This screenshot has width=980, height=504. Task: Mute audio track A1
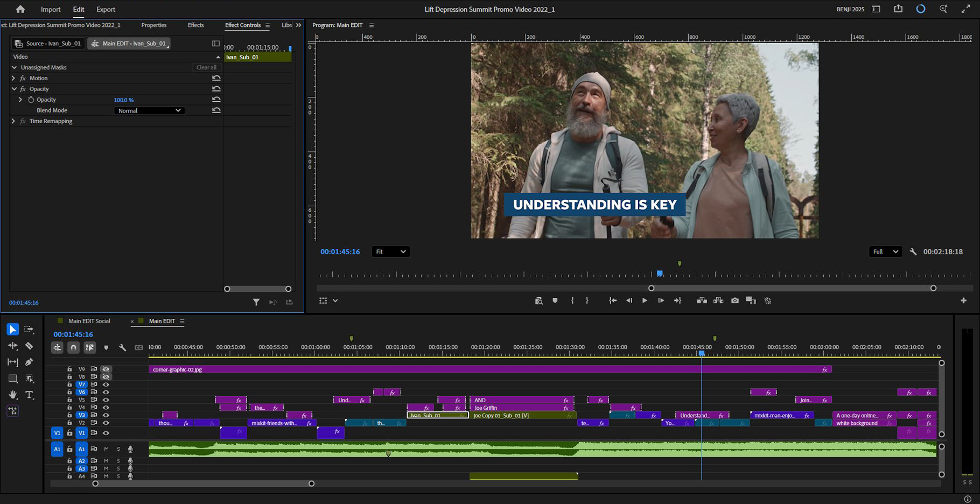coord(106,449)
